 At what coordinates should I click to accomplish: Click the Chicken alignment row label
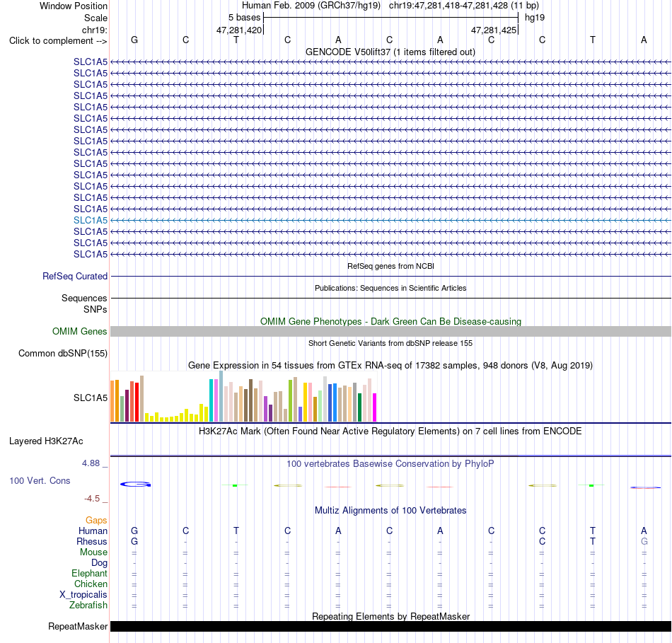pyautogui.click(x=91, y=584)
